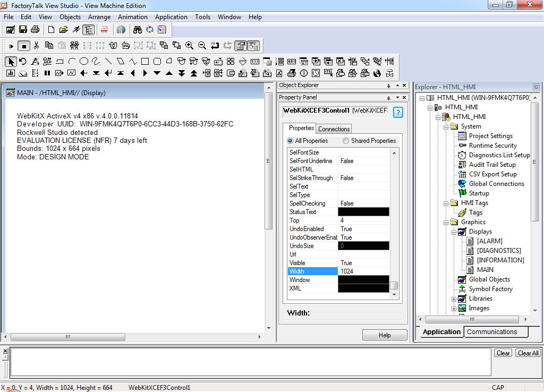
Task: Open the Animation menu
Action: [132, 17]
